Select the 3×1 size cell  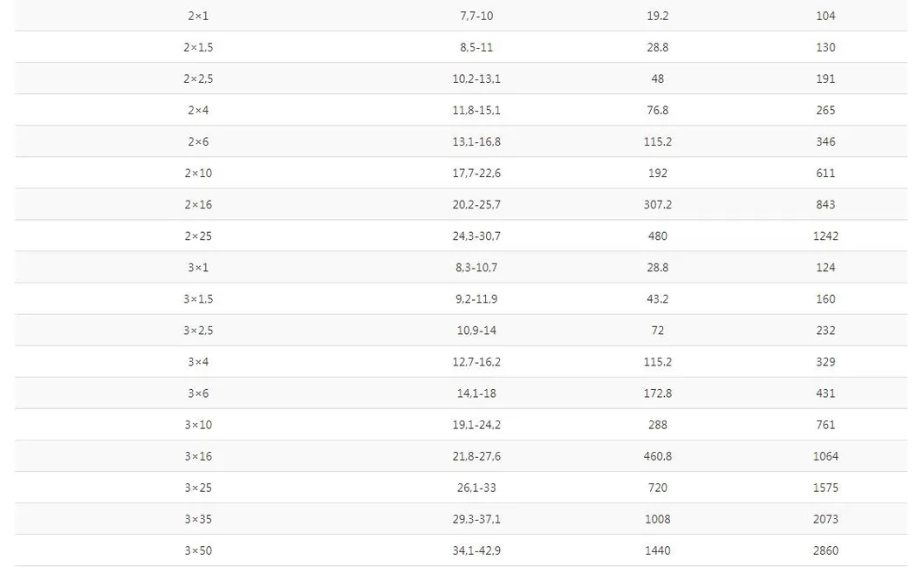(x=198, y=268)
